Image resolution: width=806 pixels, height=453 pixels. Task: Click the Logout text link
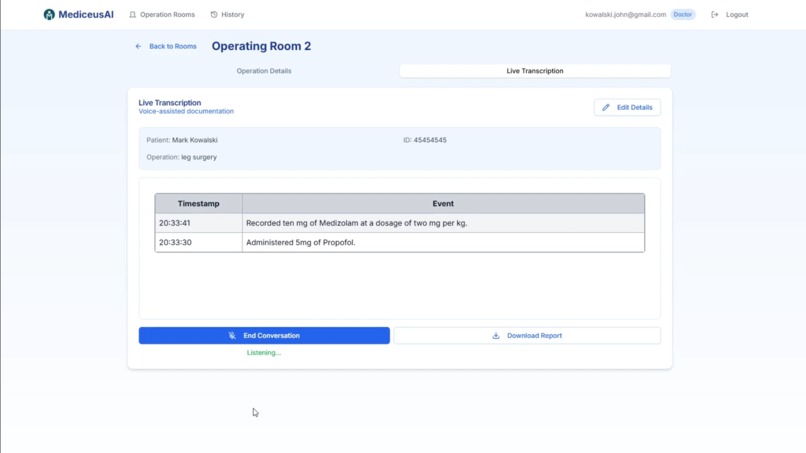click(737, 14)
